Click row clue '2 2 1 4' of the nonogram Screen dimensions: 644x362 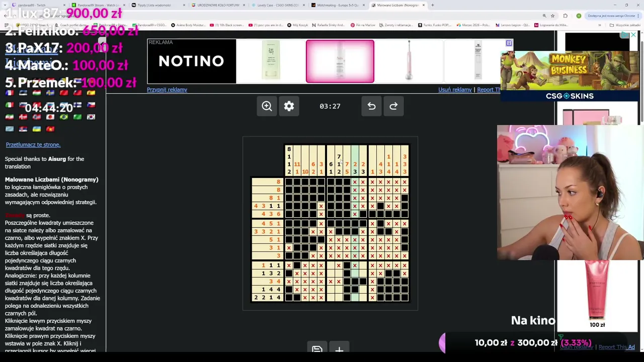(x=267, y=298)
